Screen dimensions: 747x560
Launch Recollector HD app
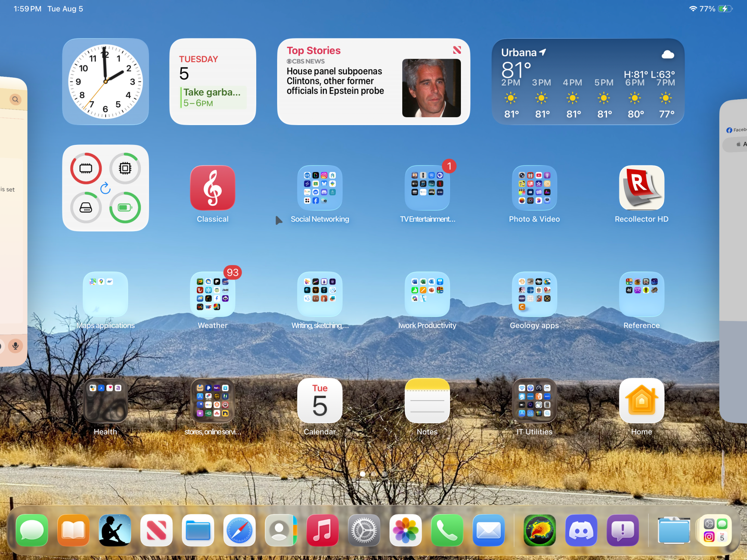[x=641, y=188]
